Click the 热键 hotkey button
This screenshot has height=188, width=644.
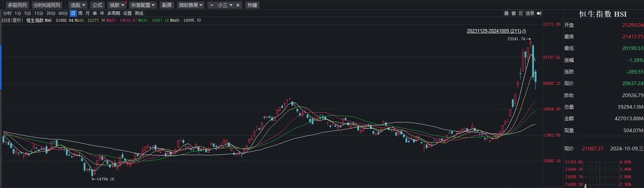tap(252, 5)
